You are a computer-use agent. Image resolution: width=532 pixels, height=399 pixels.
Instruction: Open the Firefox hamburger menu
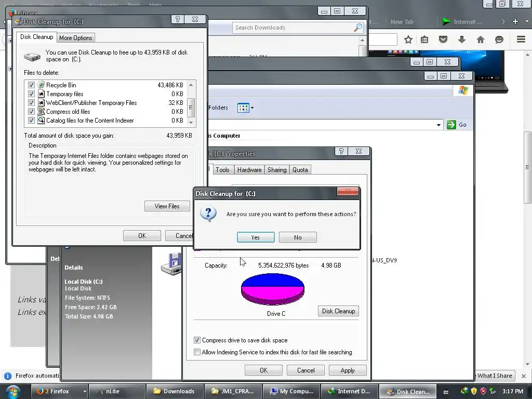(x=521, y=39)
